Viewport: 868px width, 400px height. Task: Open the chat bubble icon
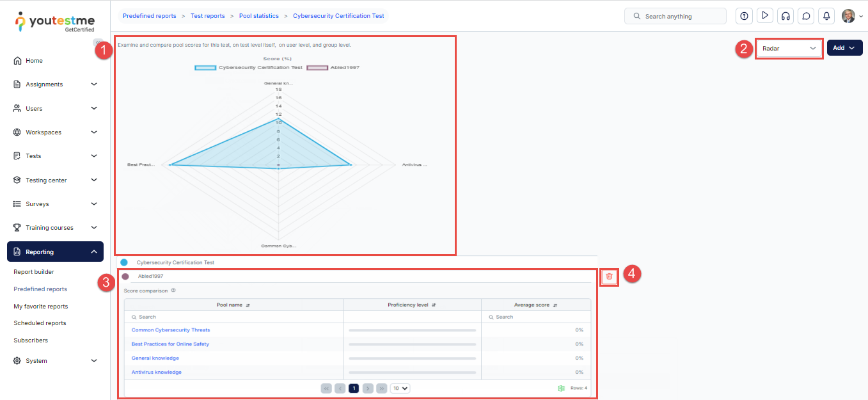(x=806, y=16)
